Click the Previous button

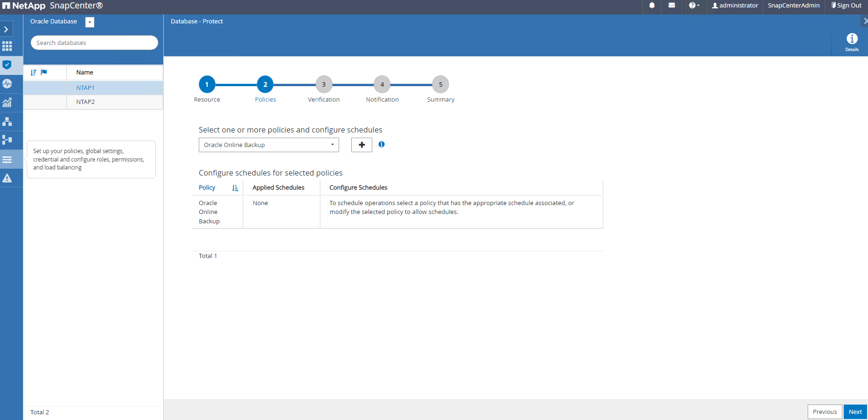[x=825, y=412]
